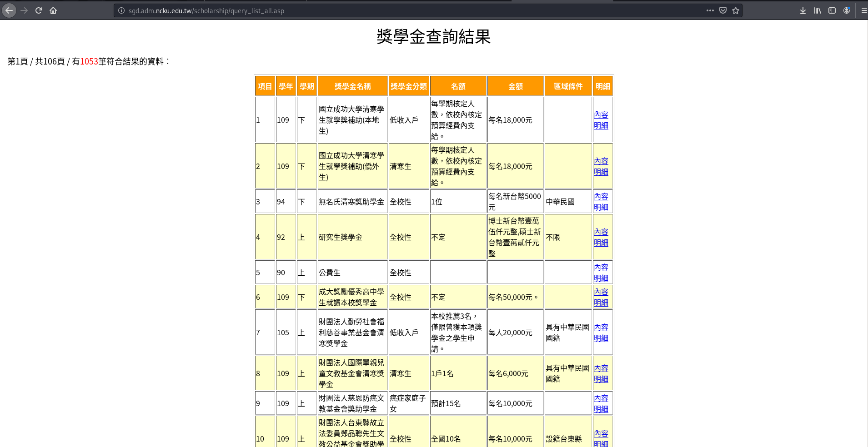Select the 財團法人慈恩防癌文教基金會獎助學金 cell
The image size is (868, 447).
coord(353,403)
